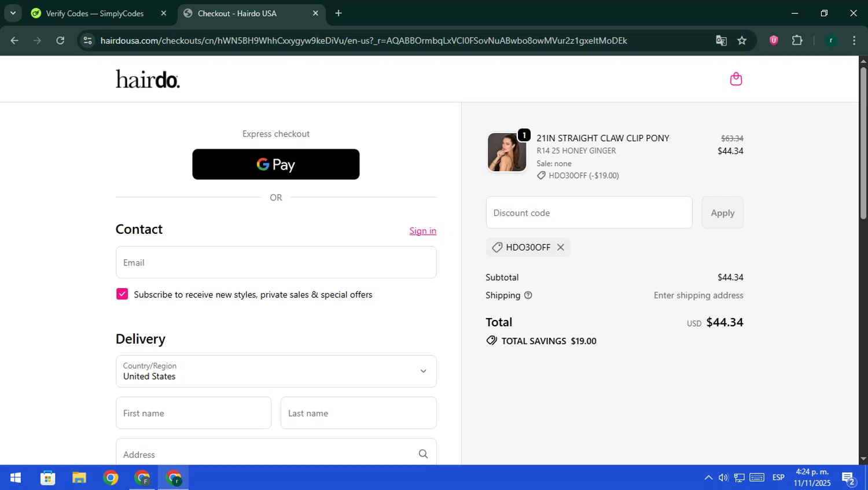Screen dimensions: 868x490
Task: Pay with Google Pay express checkout
Action: click(276, 164)
